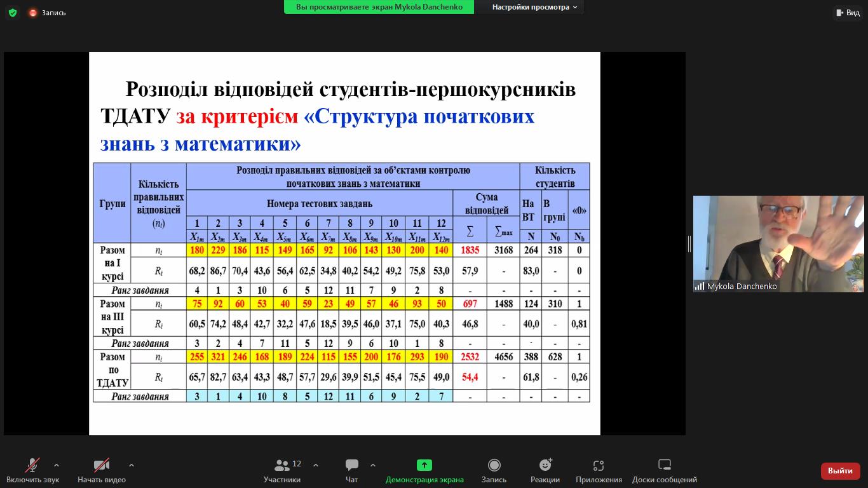The height and width of the screenshot is (488, 868).
Task: Click the cell with value 74,2
Action: coord(218,324)
